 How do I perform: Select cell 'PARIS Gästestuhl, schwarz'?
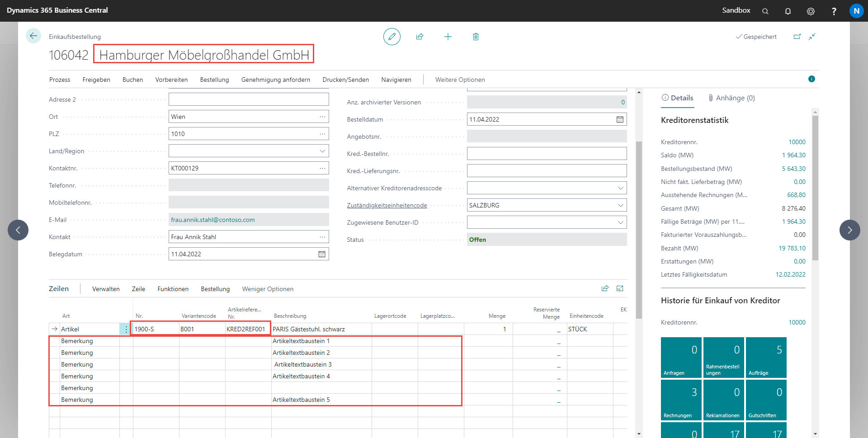click(321, 329)
